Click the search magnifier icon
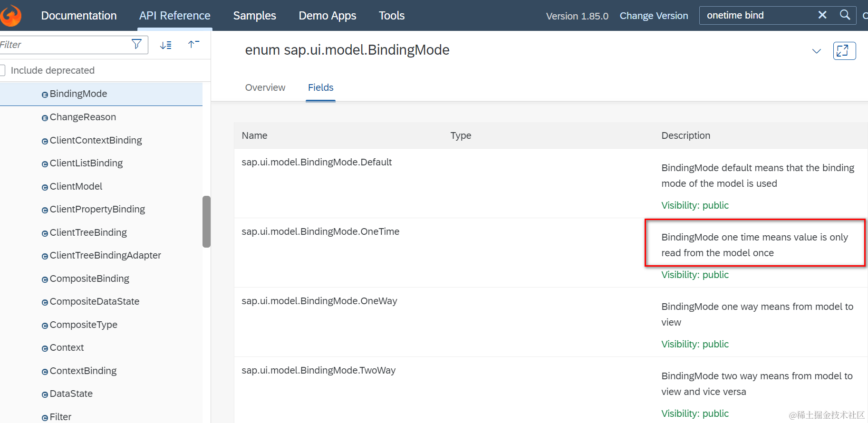 (x=845, y=15)
